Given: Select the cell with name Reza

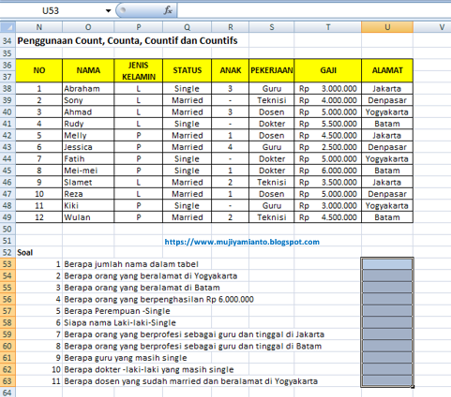Looking at the screenshot, I should click(88, 194).
